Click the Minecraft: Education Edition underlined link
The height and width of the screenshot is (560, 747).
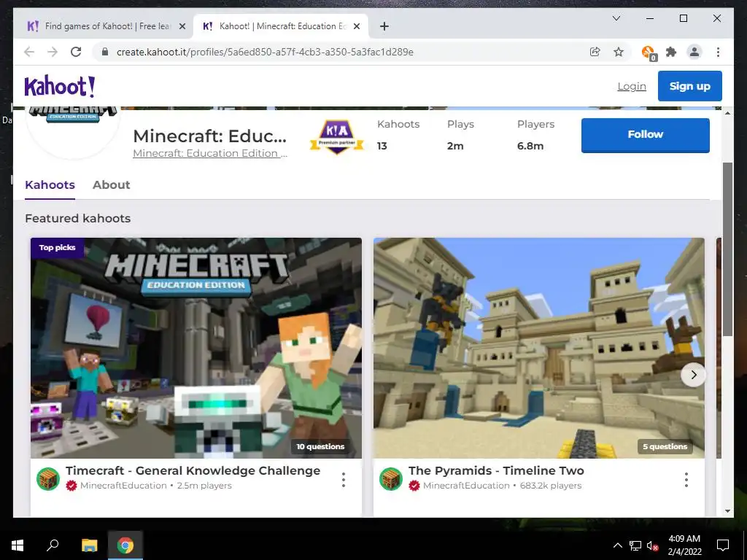click(x=210, y=153)
